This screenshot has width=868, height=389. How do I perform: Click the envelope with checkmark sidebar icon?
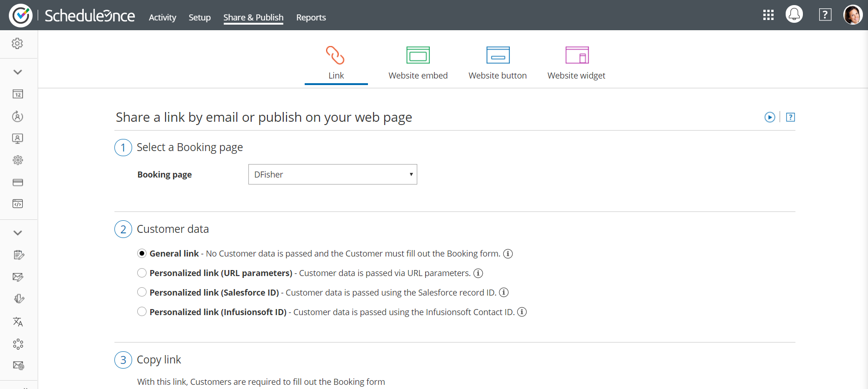[x=18, y=277]
